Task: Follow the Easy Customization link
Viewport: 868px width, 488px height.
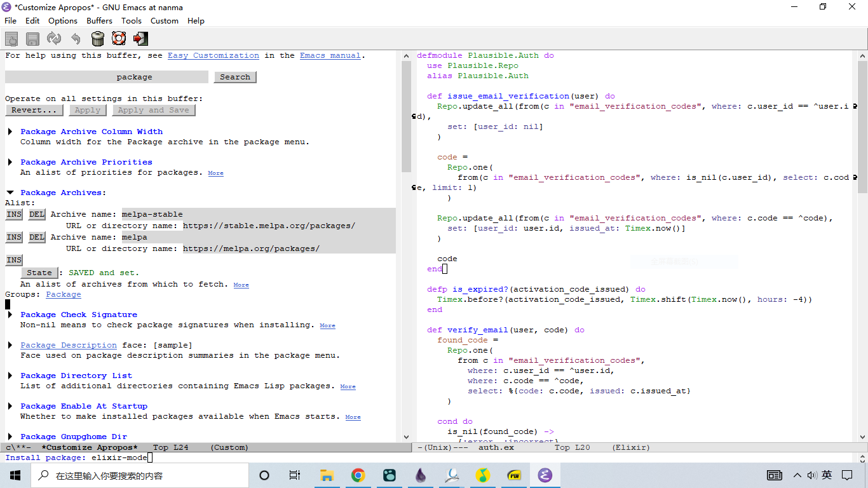Action: pyautogui.click(x=213, y=55)
